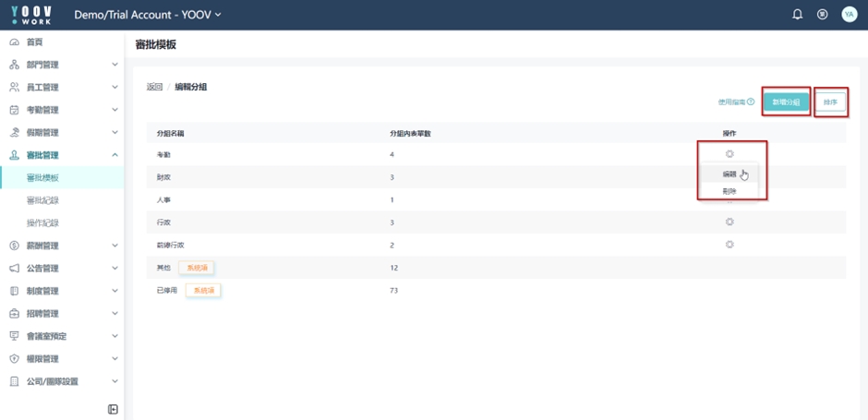Open the YA user avatar menu

pyautogui.click(x=849, y=15)
